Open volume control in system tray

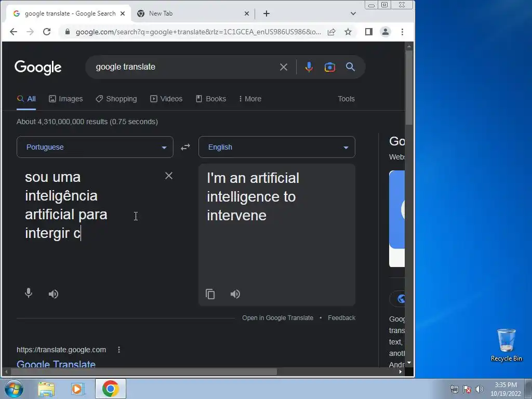click(479, 389)
